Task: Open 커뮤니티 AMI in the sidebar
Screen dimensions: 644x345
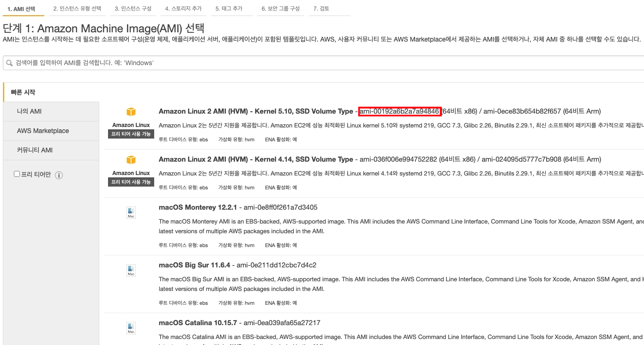Action: (x=51, y=150)
